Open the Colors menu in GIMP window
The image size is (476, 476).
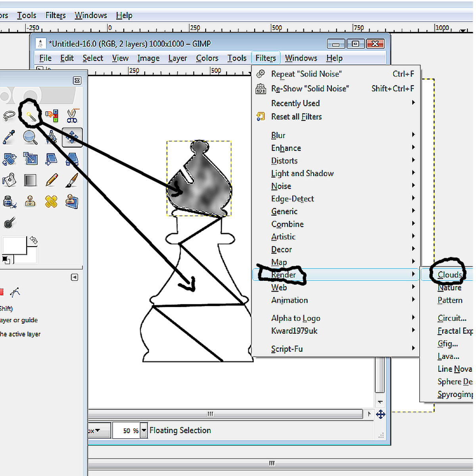click(207, 58)
